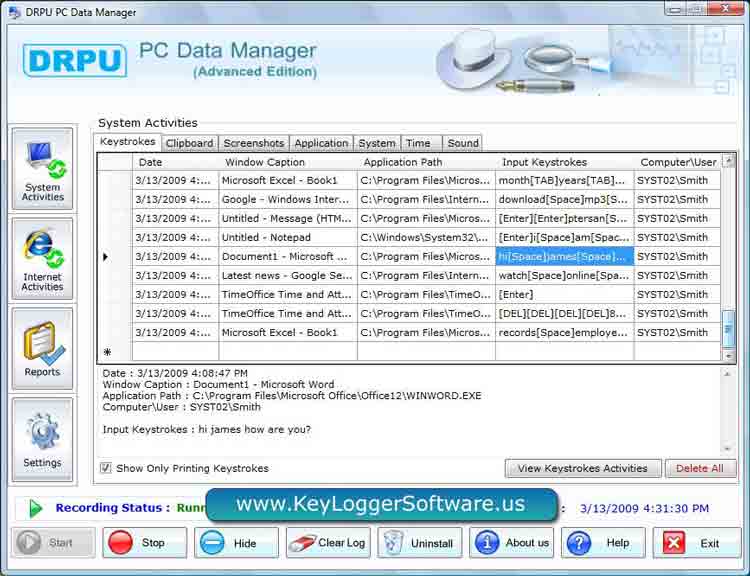Open the Help button
The image size is (750, 576).
(x=603, y=543)
